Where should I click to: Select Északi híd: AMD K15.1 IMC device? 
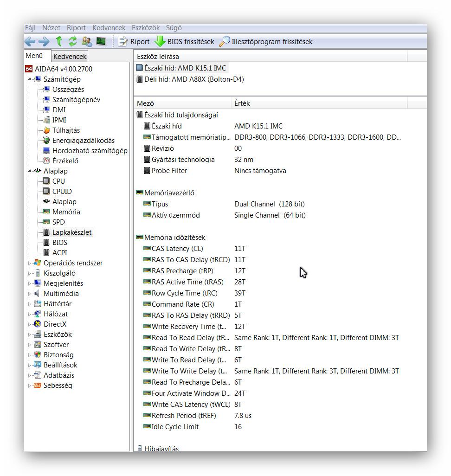(181, 68)
